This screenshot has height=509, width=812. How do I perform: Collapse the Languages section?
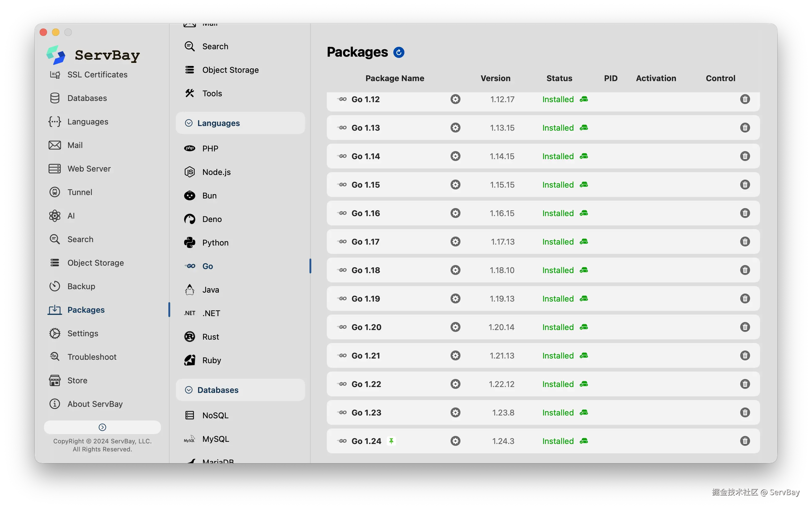click(189, 123)
